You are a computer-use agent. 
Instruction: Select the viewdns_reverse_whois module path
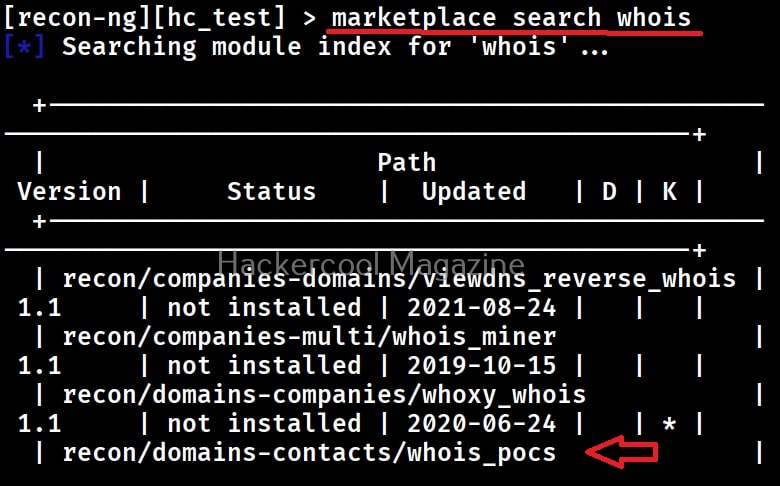click(x=399, y=279)
